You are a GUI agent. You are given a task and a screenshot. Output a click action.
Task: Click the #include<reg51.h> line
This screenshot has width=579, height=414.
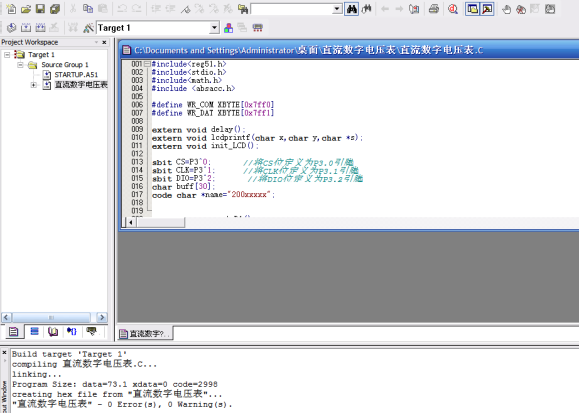189,64
